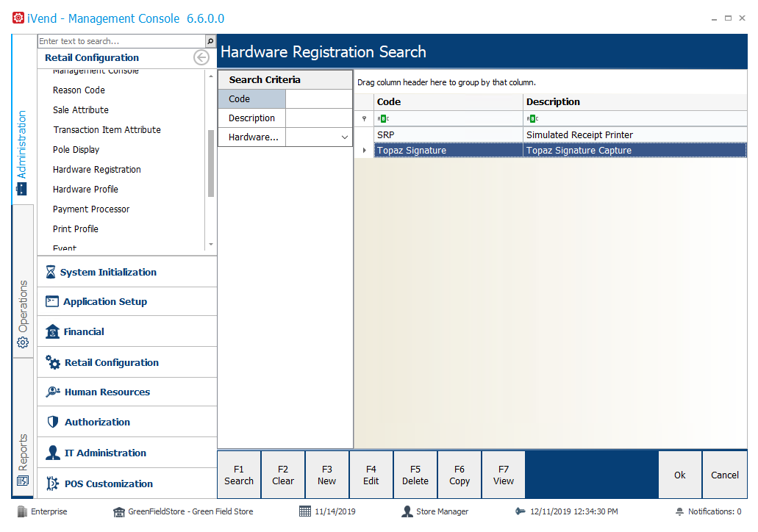
Task: Click the F2 Clear button
Action: (x=283, y=475)
